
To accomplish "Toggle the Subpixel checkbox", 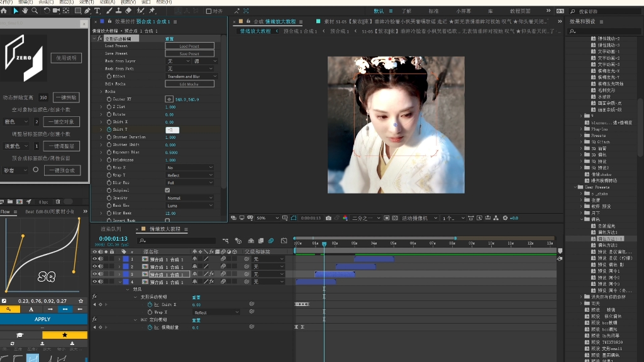I will click(x=167, y=190).
